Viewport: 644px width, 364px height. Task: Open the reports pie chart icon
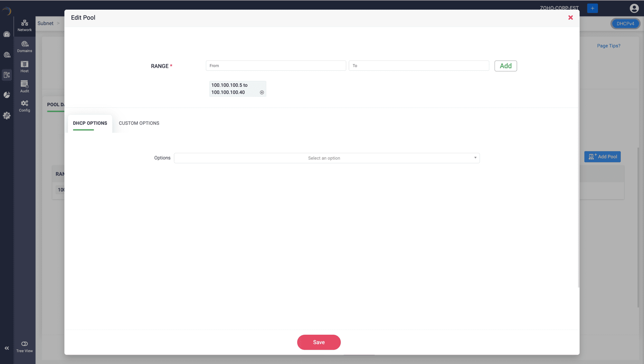7,95
